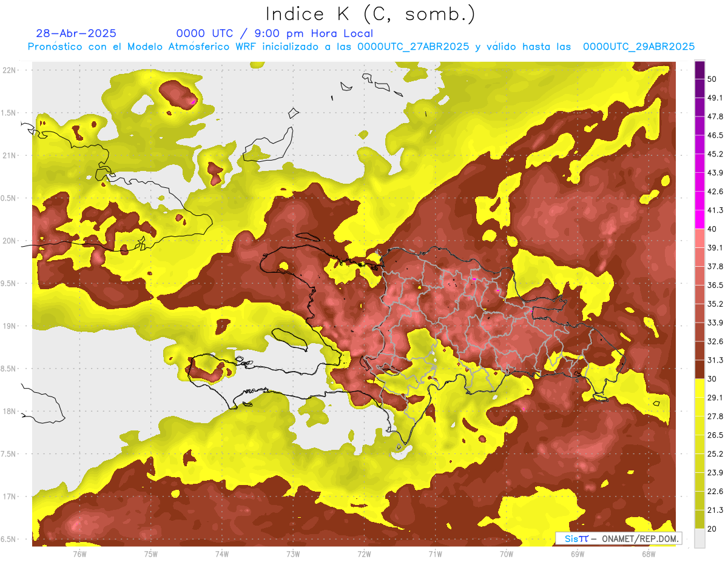Click the legend value '29.1'
Screen dimensions: 728x562
pyautogui.click(x=715, y=398)
